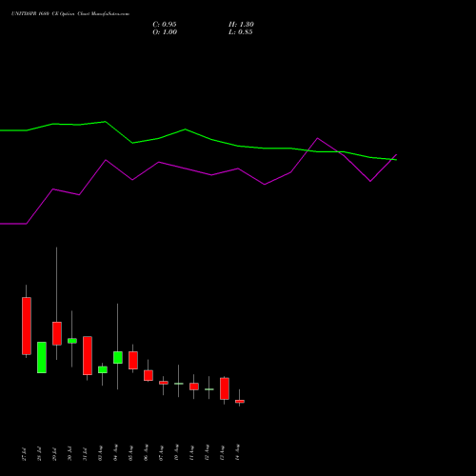Click the close value 'C: 0.95'
The image size is (476, 476).
pos(165,25)
